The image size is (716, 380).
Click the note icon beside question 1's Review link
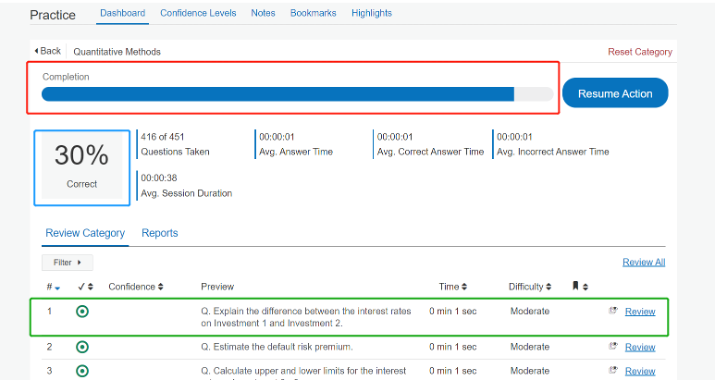613,311
